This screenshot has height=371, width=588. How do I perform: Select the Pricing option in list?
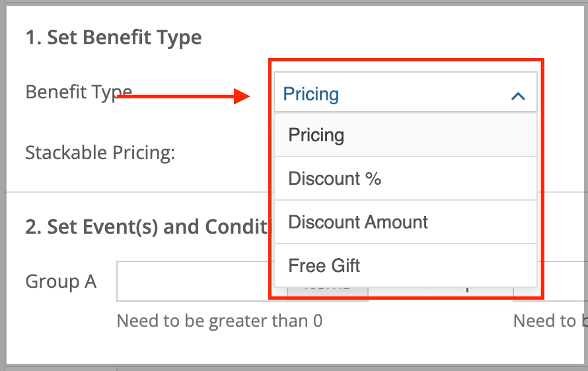pos(406,135)
